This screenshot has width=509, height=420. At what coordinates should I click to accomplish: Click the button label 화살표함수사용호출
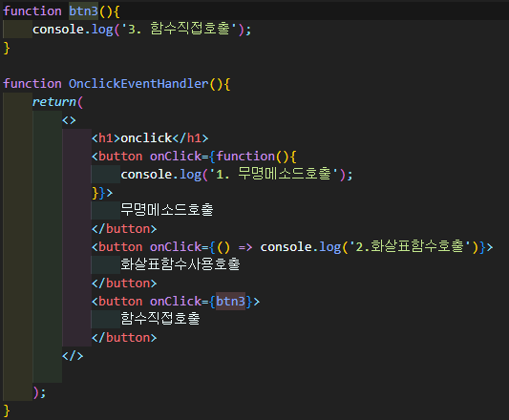(x=180, y=264)
